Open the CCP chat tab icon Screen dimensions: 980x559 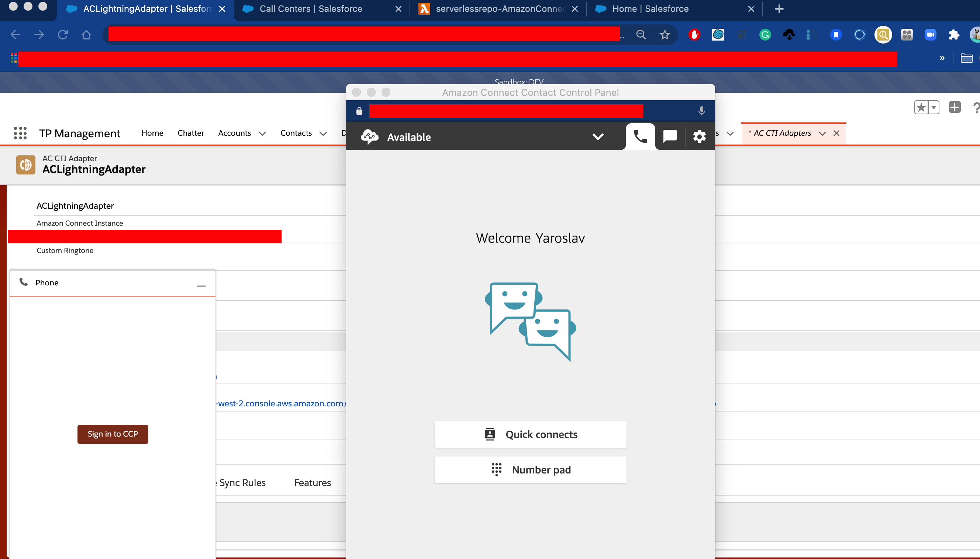(x=670, y=136)
